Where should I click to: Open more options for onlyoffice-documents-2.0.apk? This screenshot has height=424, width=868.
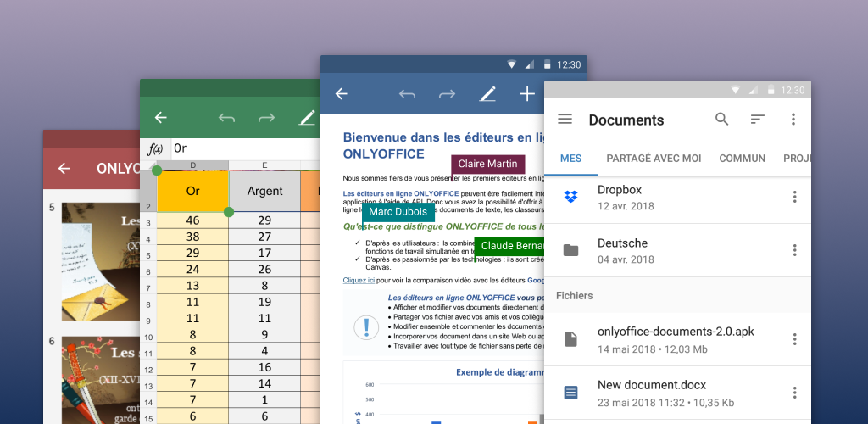(x=794, y=339)
